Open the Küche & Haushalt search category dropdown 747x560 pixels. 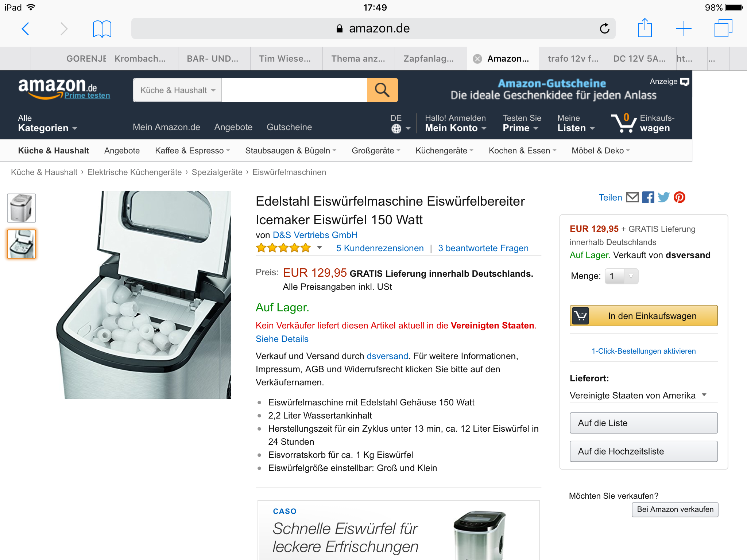[x=178, y=90]
